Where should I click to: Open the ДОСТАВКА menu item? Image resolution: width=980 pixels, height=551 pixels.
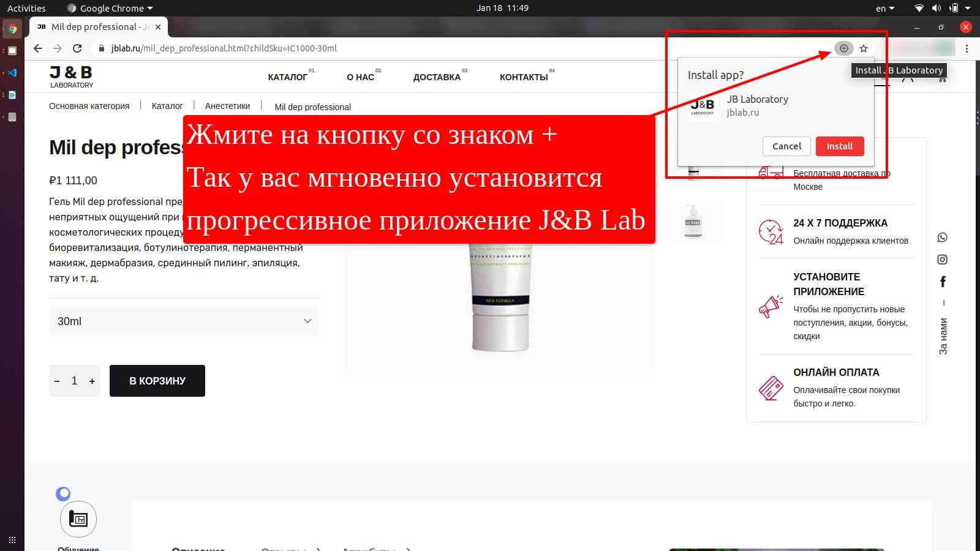tap(437, 77)
